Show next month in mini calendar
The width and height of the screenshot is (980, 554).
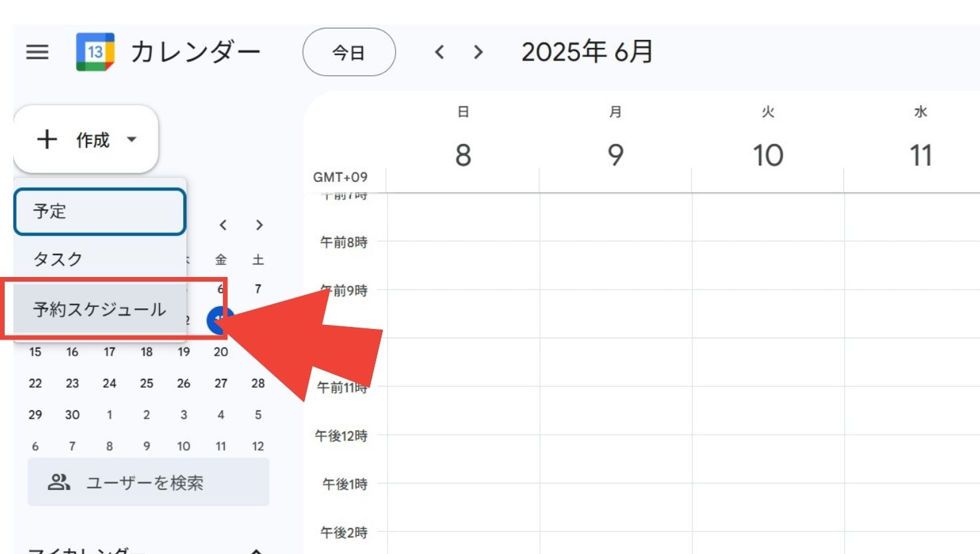[x=259, y=225]
